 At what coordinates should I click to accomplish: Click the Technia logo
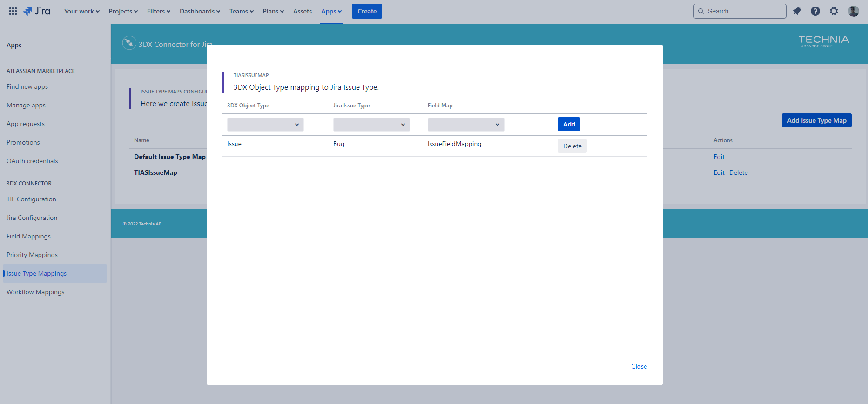point(823,41)
